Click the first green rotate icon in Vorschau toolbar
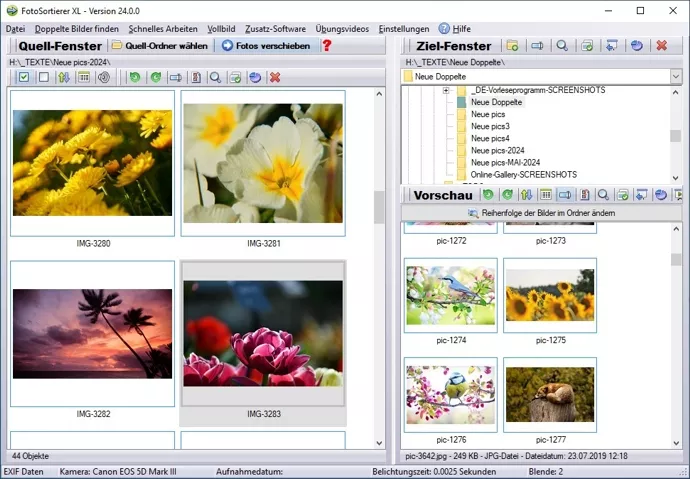690x479 pixels. pyautogui.click(x=488, y=195)
